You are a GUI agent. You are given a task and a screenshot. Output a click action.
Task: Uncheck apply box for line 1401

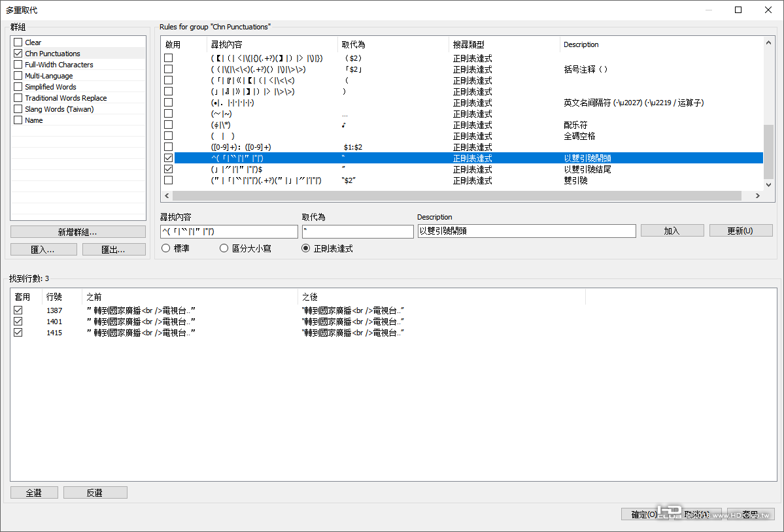click(x=18, y=321)
